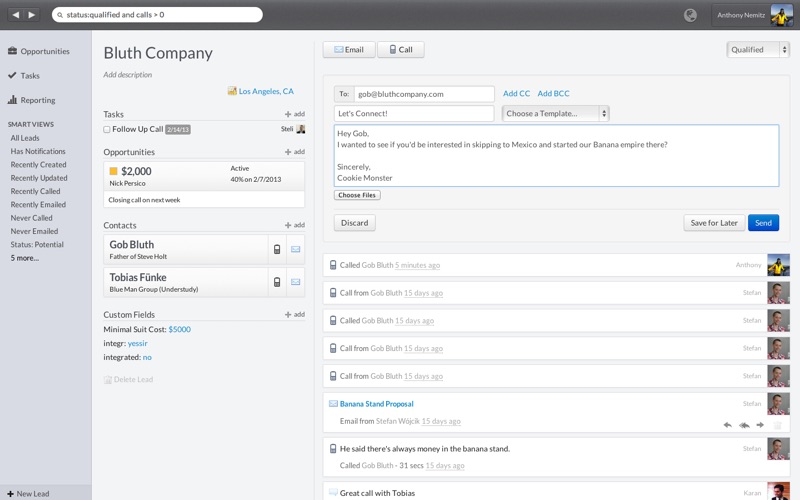800x500 pixels.
Task: Click the subject field Let's Connect!
Action: pos(414,113)
